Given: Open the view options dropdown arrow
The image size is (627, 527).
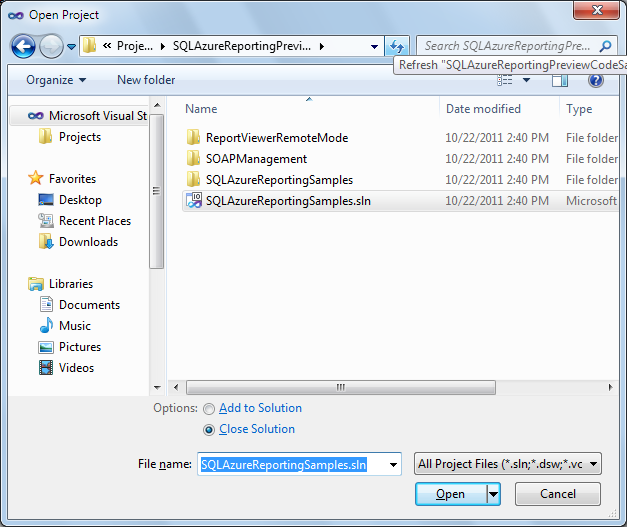Looking at the screenshot, I should 527,80.
